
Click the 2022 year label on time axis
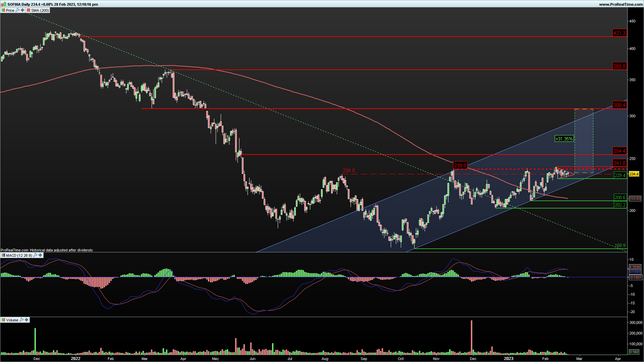pyautogui.click(x=75, y=359)
